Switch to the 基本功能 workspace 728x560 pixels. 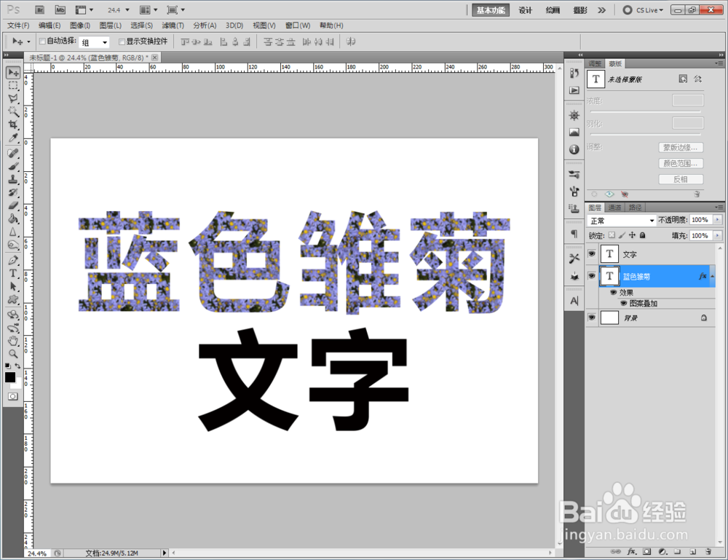tap(491, 10)
